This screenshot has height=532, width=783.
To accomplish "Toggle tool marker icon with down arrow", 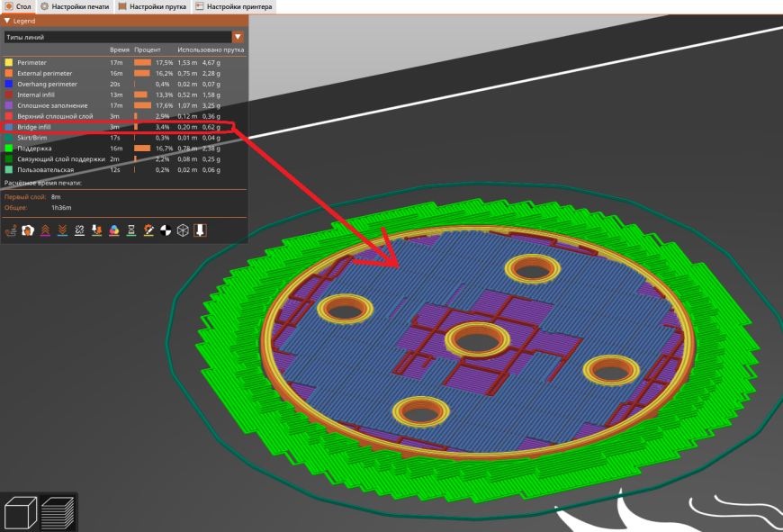I will click(200, 230).
